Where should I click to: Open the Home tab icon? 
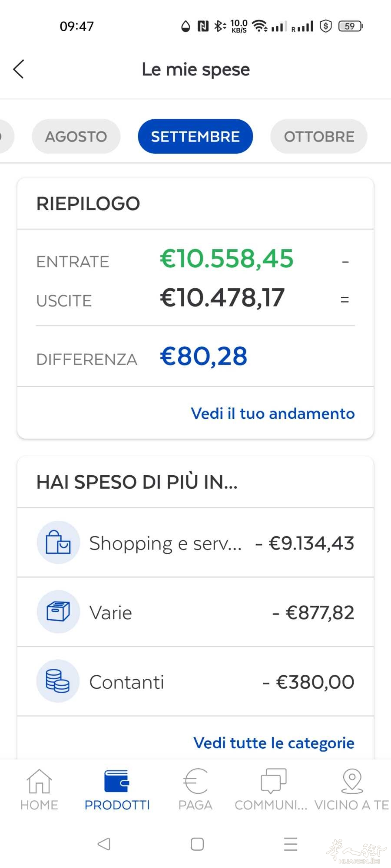click(x=39, y=781)
